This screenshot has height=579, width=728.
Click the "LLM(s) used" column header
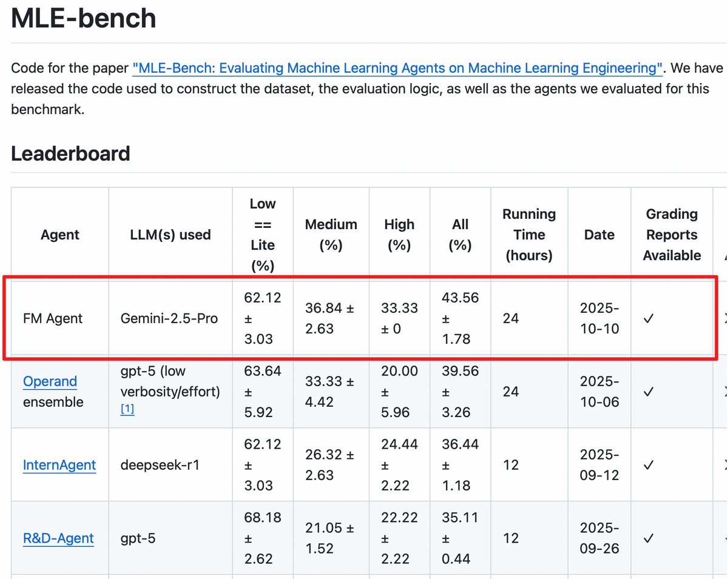tap(170, 235)
